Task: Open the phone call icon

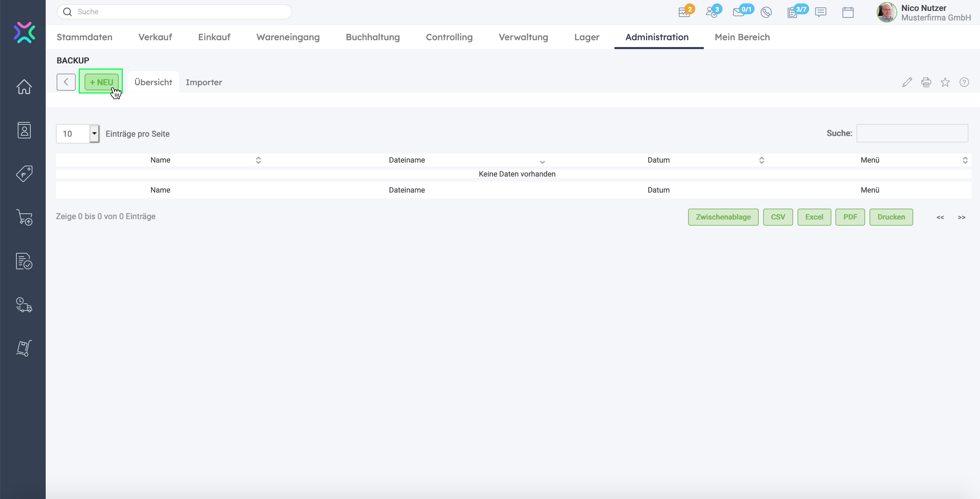Action: click(x=766, y=12)
